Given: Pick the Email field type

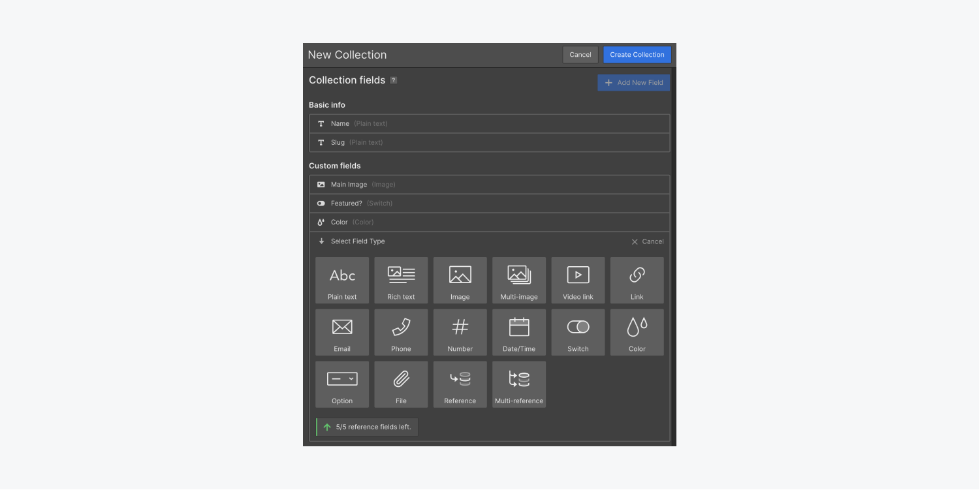Looking at the screenshot, I should click(x=341, y=332).
